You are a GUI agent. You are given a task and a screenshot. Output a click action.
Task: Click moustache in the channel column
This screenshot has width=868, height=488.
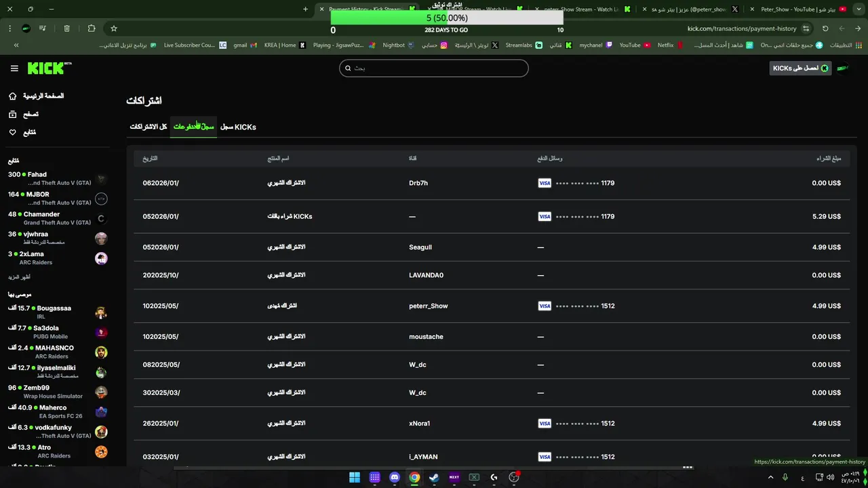(x=426, y=337)
